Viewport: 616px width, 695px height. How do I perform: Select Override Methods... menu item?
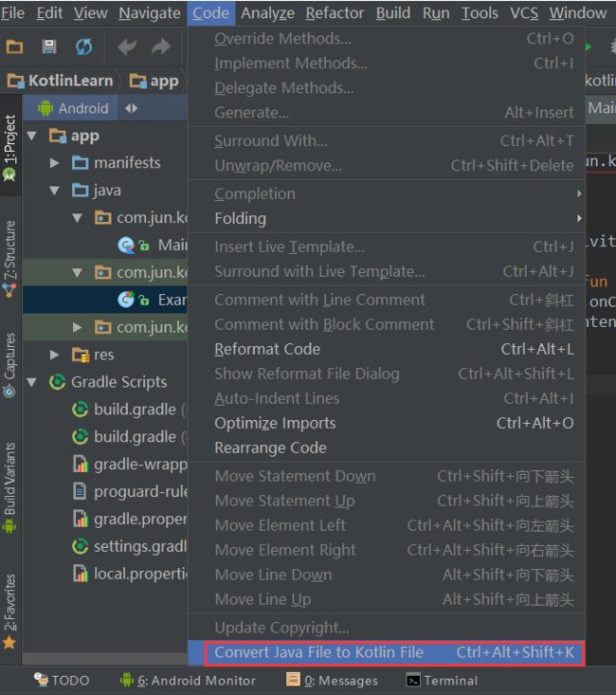(x=387, y=39)
